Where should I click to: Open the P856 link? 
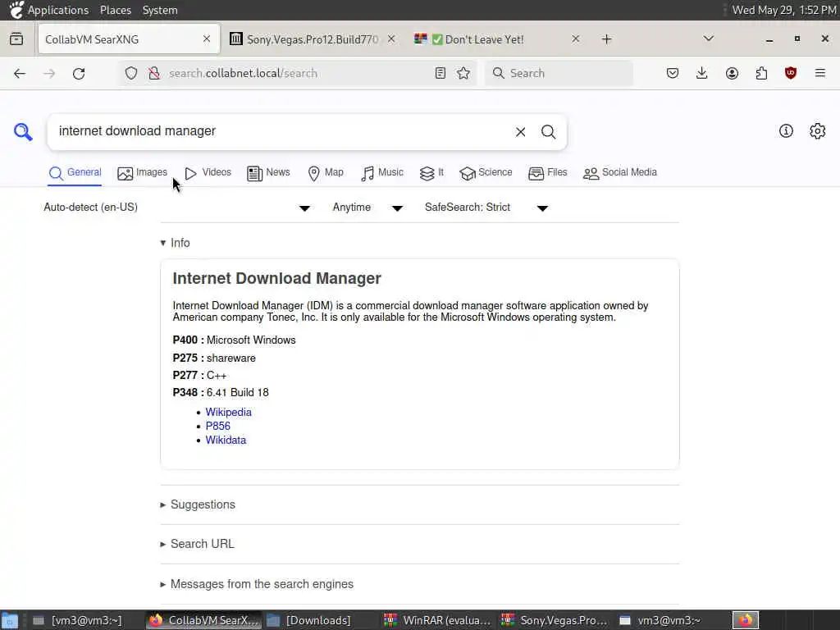217,426
